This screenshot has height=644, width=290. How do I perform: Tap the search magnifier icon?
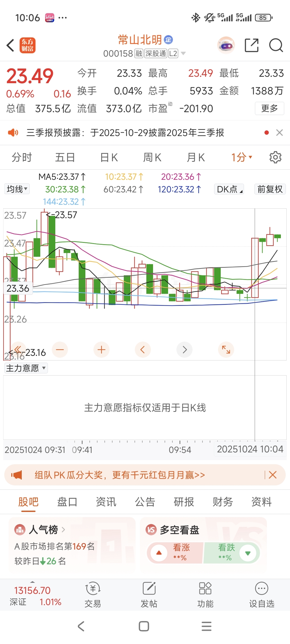click(276, 45)
